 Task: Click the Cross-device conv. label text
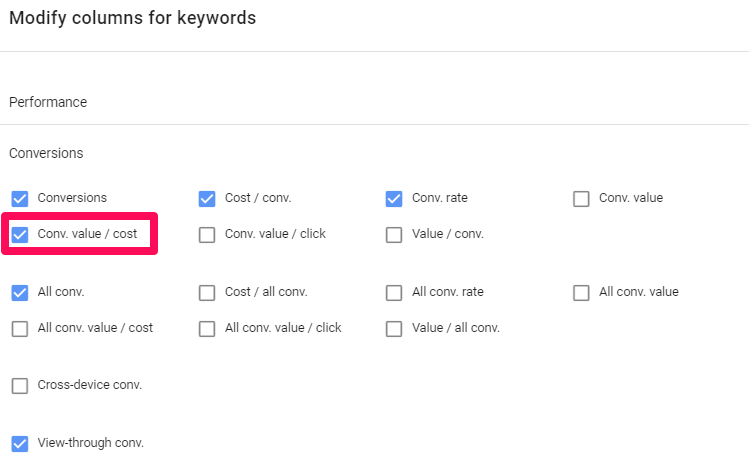tap(90, 385)
